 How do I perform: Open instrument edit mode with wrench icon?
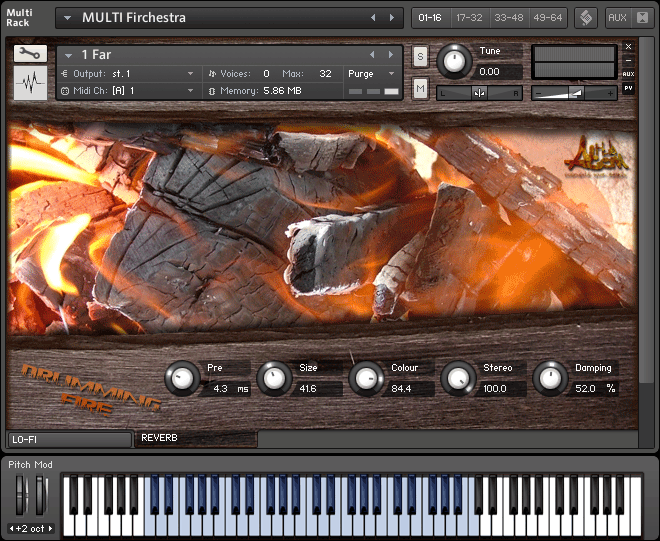pyautogui.click(x=30, y=53)
